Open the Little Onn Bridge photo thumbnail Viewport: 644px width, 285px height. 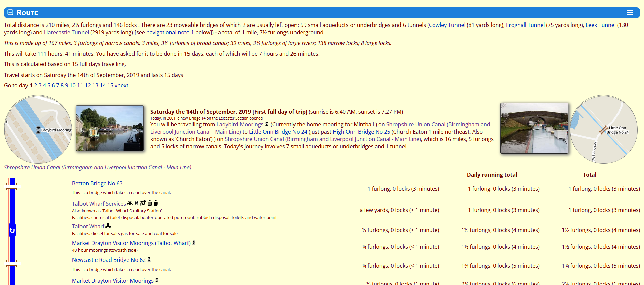(x=534, y=128)
